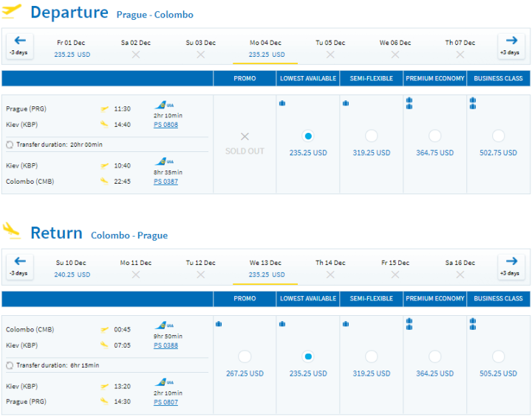Image resolution: width=532 pixels, height=417 pixels.
Task: Select departure Semi-Flexible 319.25 USD fare
Action: click(371, 136)
